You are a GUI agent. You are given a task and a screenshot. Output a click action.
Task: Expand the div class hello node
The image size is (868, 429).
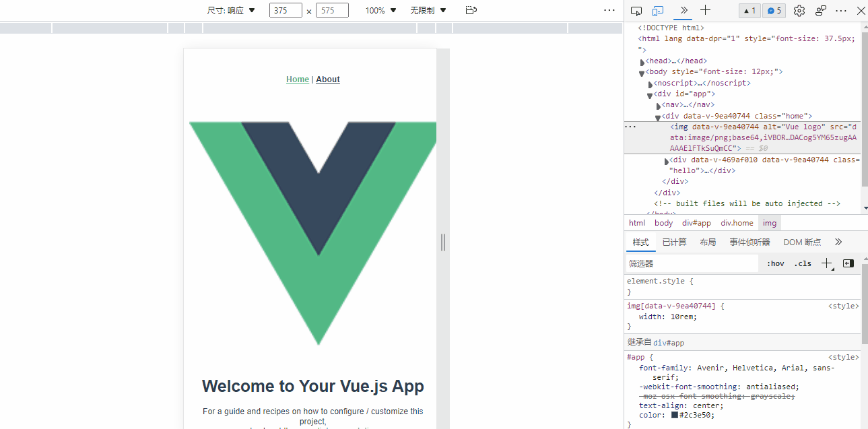pos(667,161)
